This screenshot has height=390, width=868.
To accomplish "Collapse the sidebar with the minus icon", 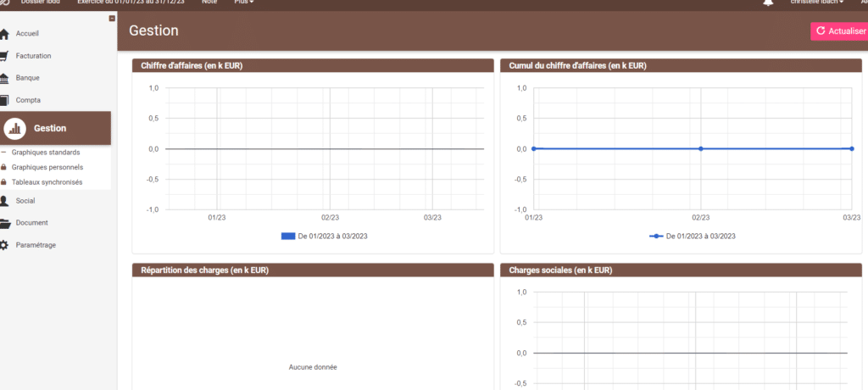I will [112, 19].
